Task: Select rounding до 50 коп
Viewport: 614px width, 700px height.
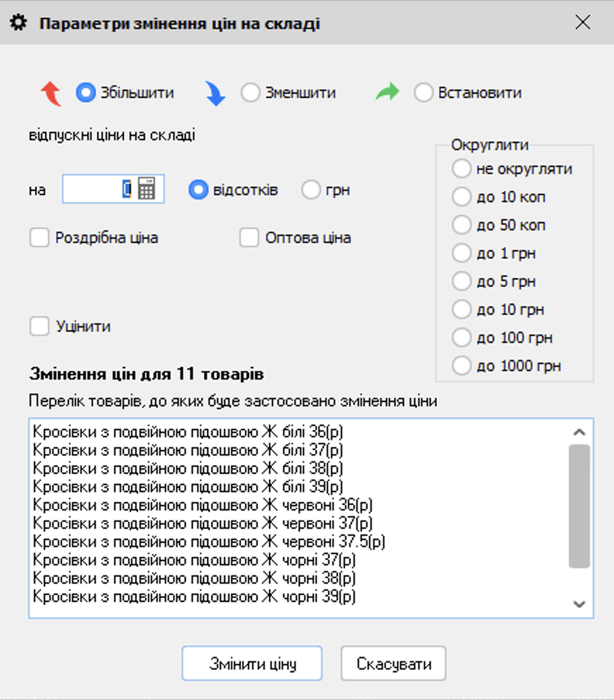Action: [x=462, y=225]
